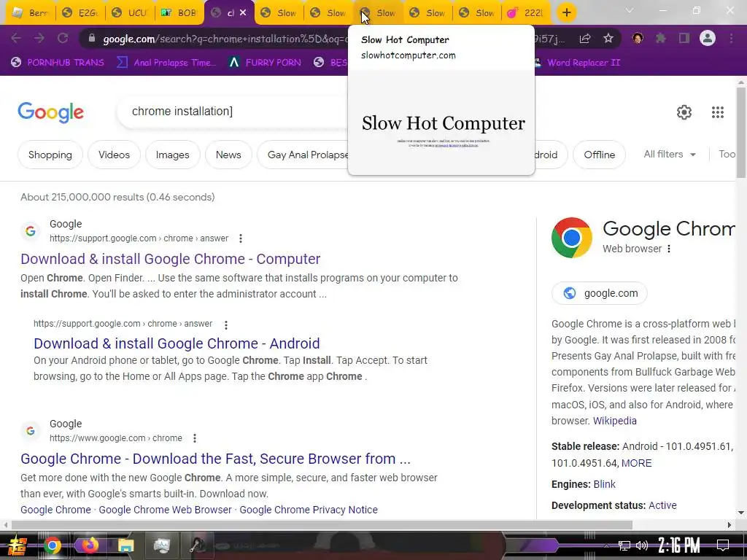This screenshot has width=747, height=560.
Task: Open Chrome three-dot menu
Action: coord(731,38)
